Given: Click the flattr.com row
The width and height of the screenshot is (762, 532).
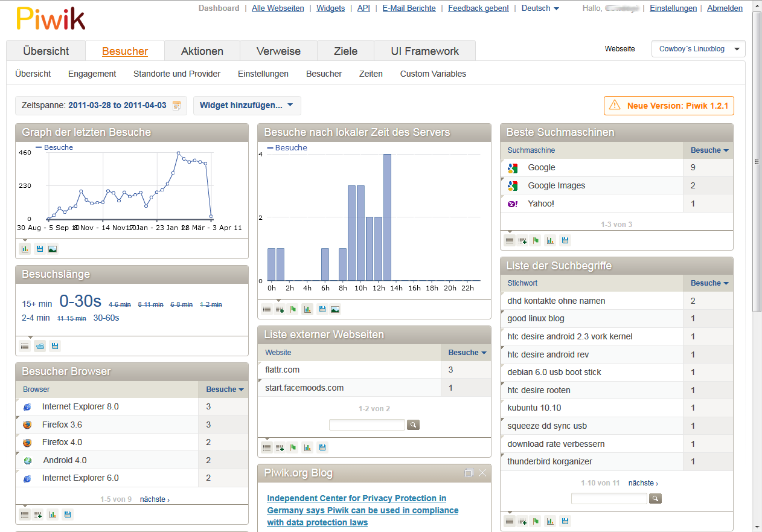Looking at the screenshot, I should tap(374, 370).
